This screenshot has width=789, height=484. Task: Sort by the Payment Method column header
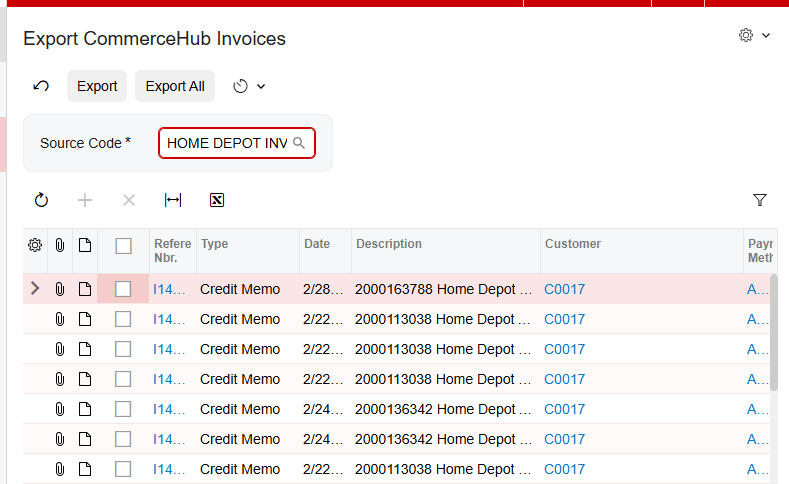pos(760,251)
